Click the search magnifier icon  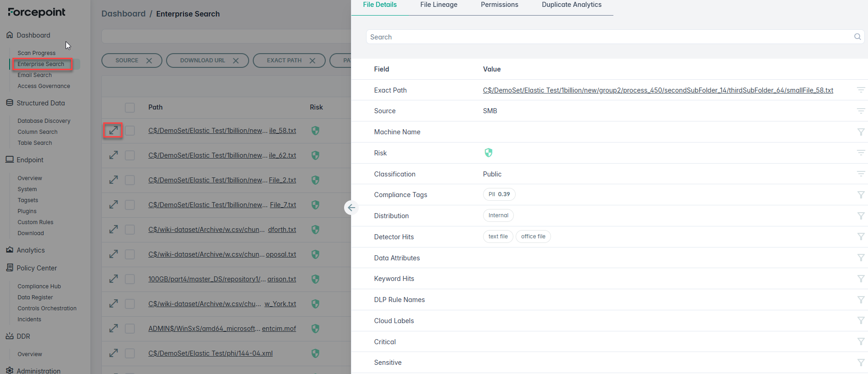click(857, 37)
